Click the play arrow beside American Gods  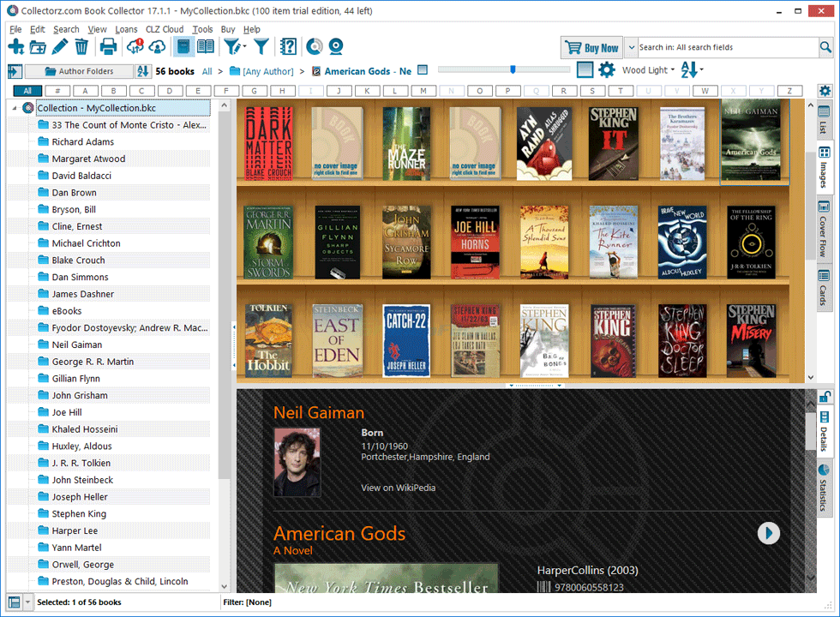[x=768, y=533]
